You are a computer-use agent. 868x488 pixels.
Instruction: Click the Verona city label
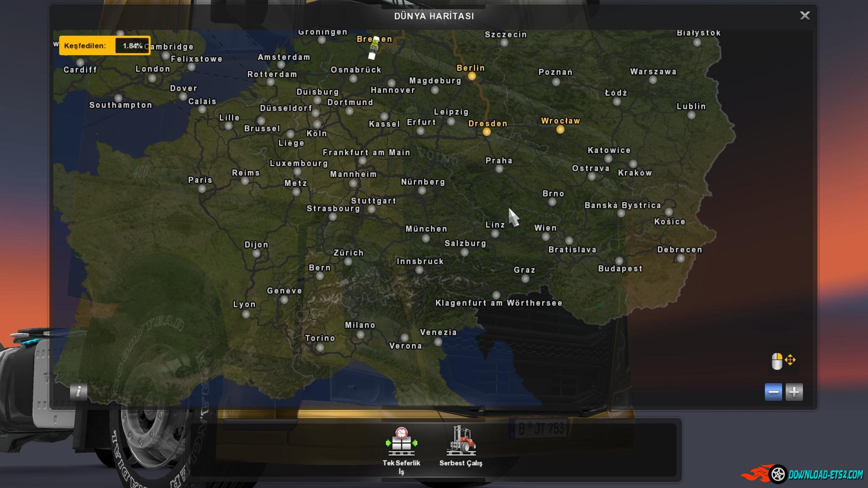406,346
